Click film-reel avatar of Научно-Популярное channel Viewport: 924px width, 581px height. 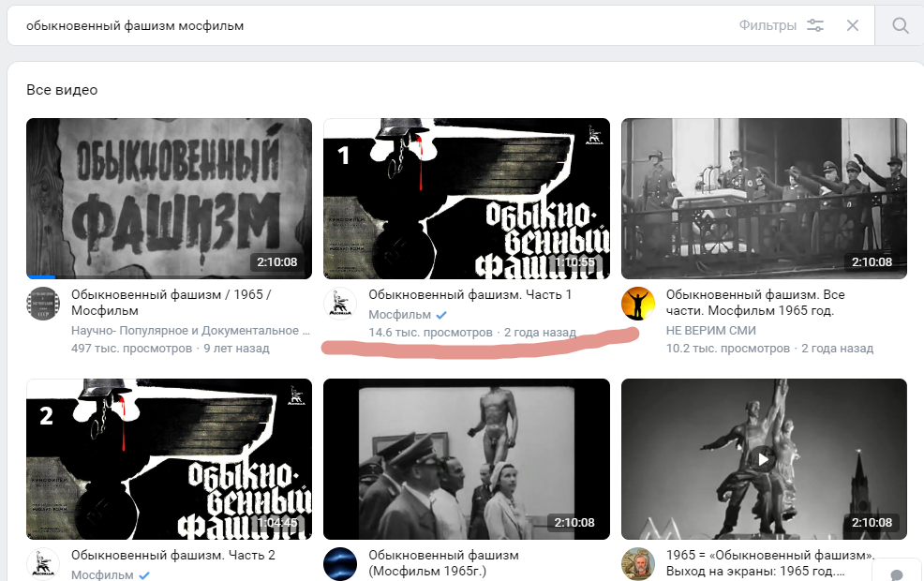point(43,304)
